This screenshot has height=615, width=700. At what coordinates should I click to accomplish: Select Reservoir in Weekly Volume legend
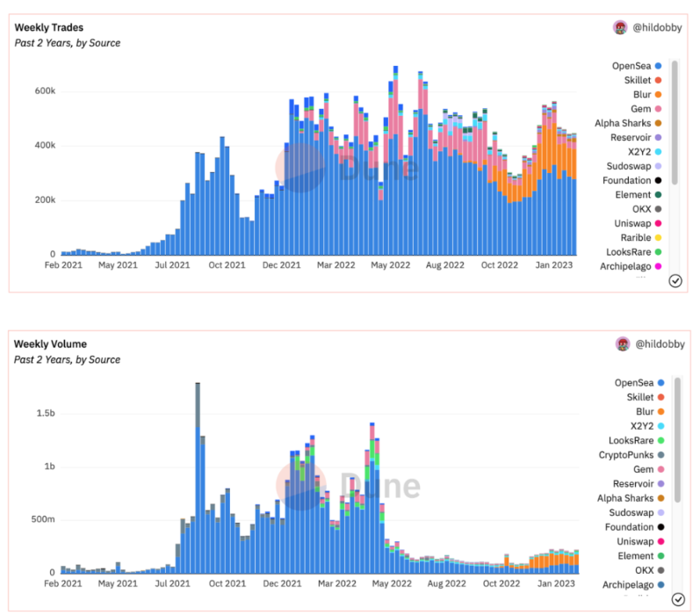pos(639,484)
